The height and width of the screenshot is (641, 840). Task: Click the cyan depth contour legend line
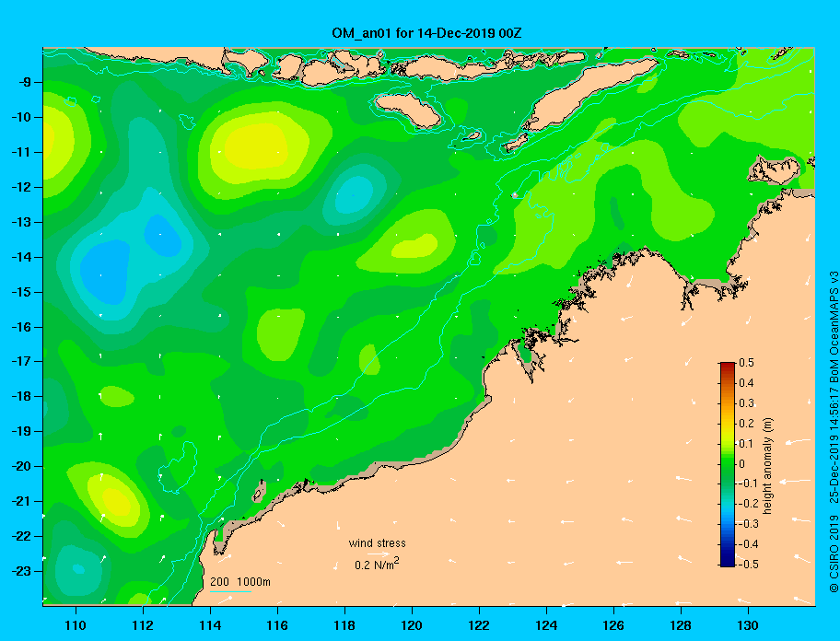231,591
